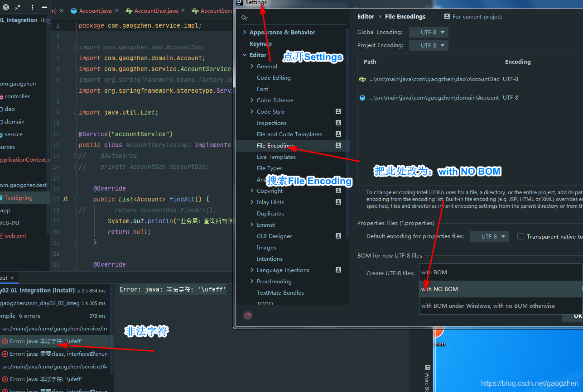583x392 pixels.
Task: Open the Global Encoding UTF-8 dropdown
Action: pos(428,32)
